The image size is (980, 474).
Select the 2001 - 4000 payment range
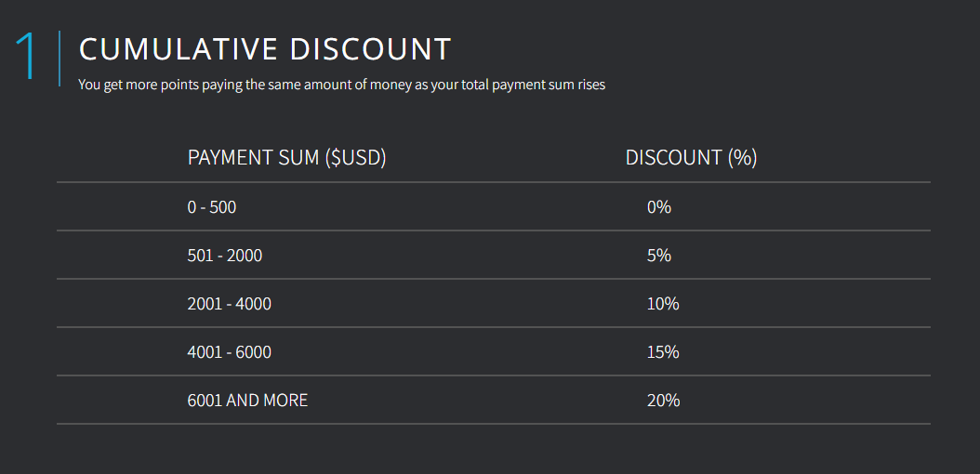230,304
